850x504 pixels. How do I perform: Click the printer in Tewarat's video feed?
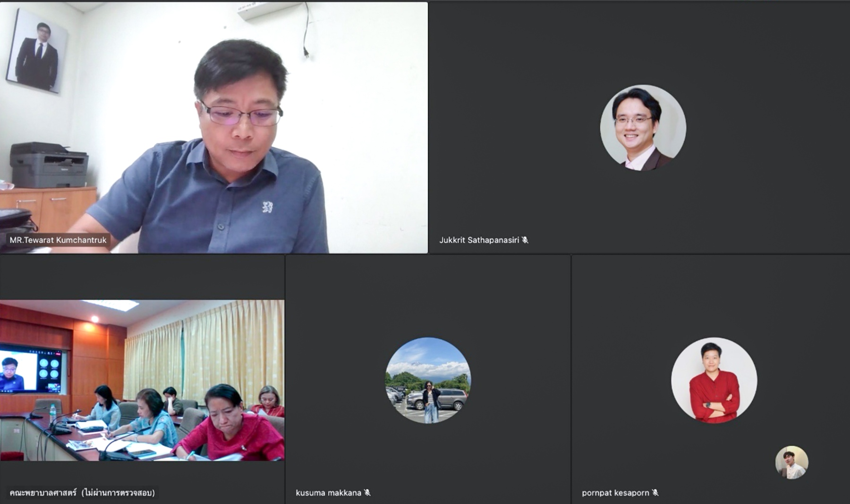point(49,165)
